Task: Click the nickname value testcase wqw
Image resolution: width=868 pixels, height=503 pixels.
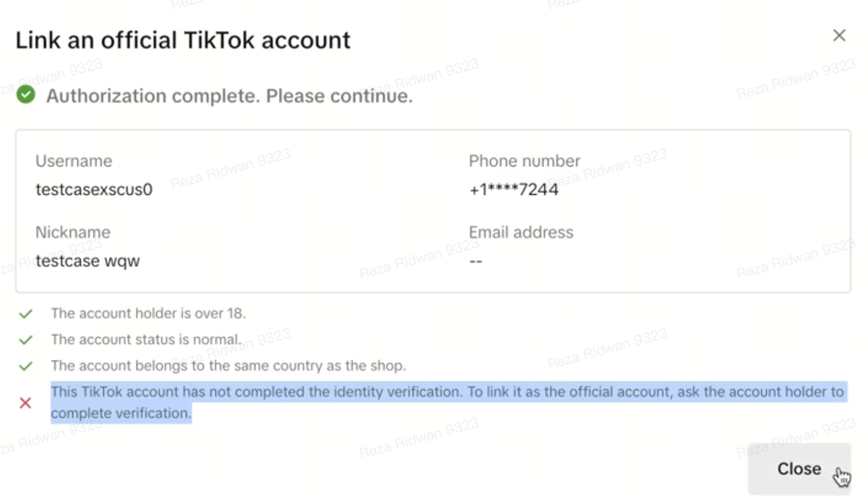Action: coord(88,260)
